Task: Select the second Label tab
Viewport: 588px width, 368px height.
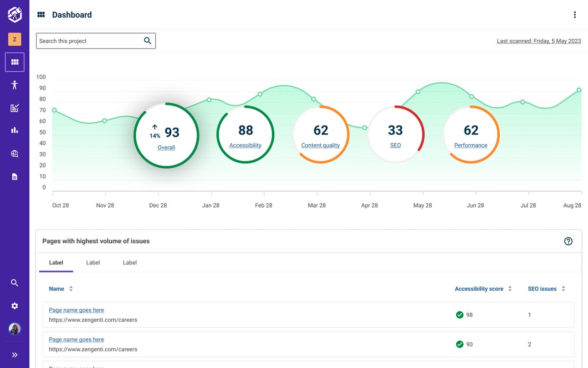Action: pos(93,263)
